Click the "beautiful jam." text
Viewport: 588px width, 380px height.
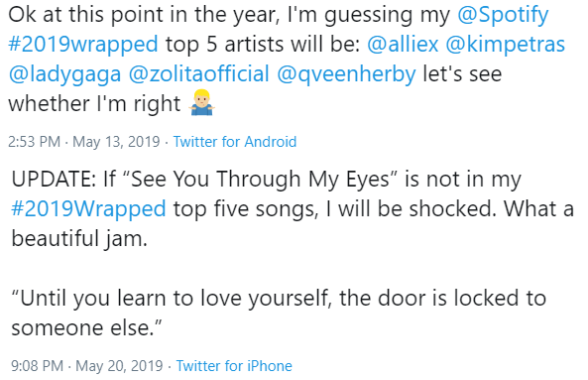click(79, 239)
